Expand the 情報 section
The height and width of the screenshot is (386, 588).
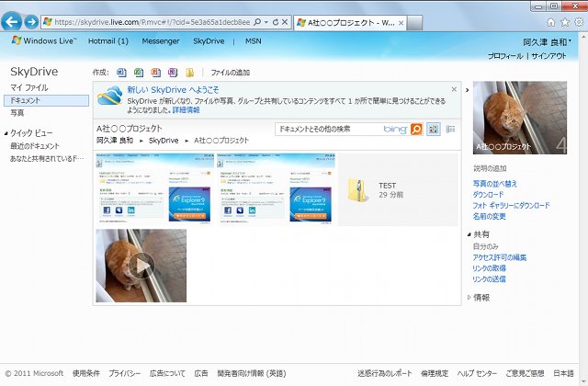pyautogui.click(x=469, y=298)
